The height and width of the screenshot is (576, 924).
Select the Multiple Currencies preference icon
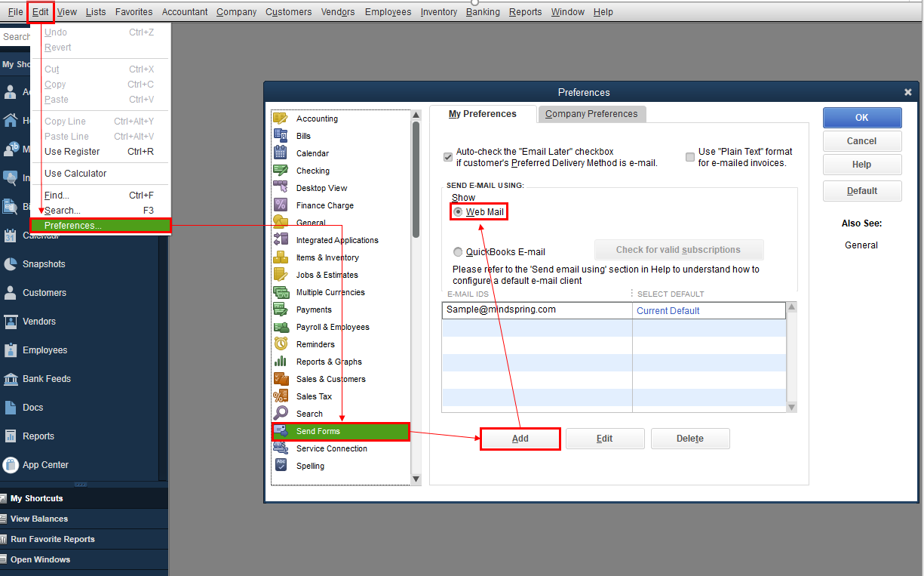click(x=281, y=292)
